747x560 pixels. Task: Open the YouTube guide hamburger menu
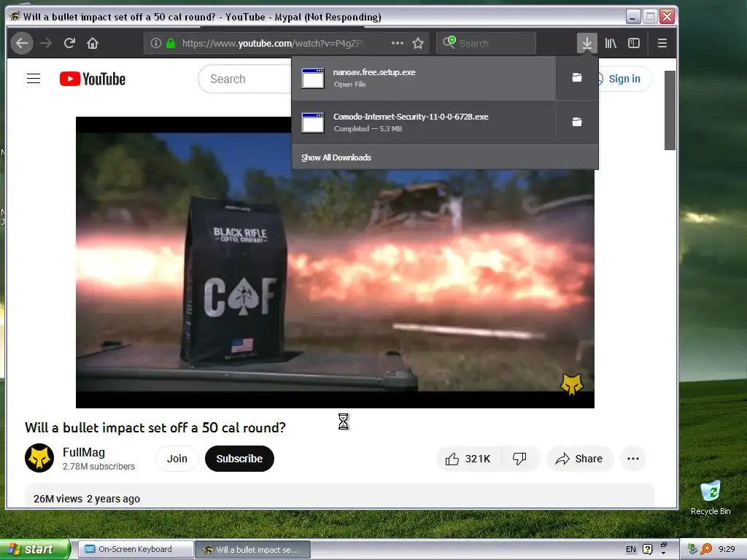pyautogui.click(x=34, y=79)
